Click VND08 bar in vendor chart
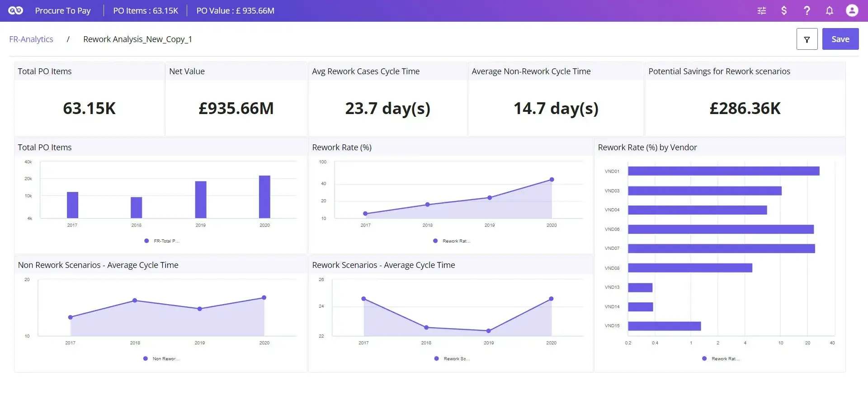The width and height of the screenshot is (868, 401). (690, 268)
